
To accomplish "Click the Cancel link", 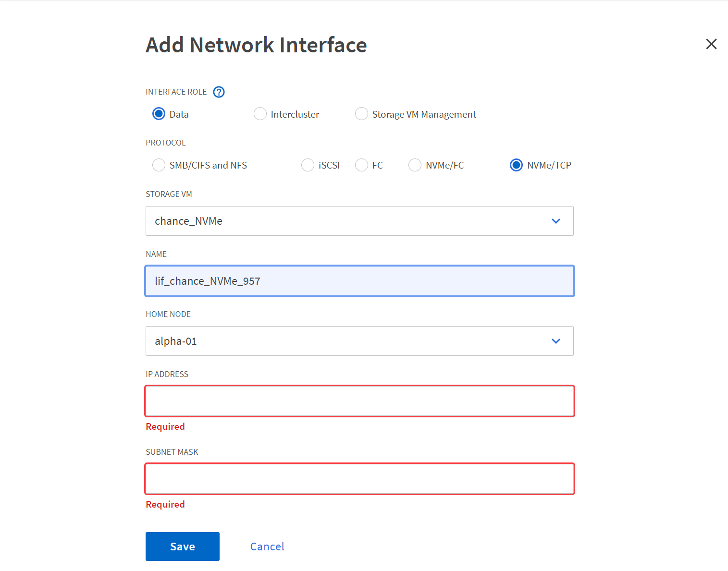I will [267, 547].
